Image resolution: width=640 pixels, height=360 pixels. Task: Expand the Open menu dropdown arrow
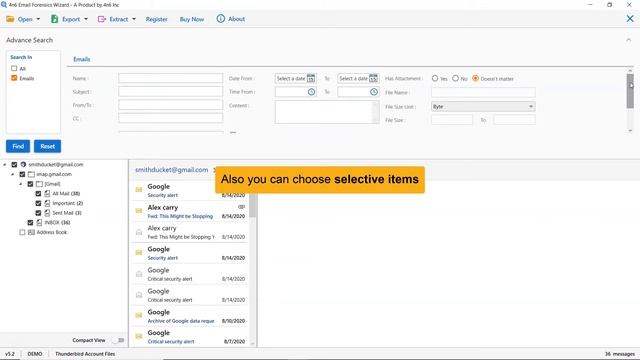point(38,19)
